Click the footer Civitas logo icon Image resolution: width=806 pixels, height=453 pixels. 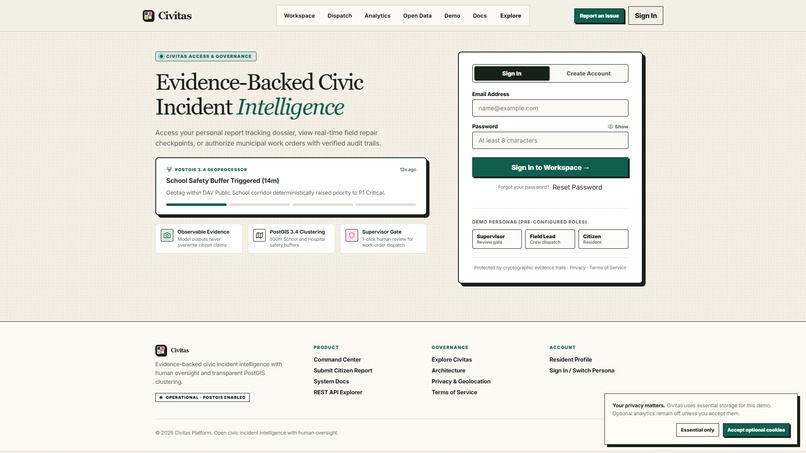click(x=161, y=350)
